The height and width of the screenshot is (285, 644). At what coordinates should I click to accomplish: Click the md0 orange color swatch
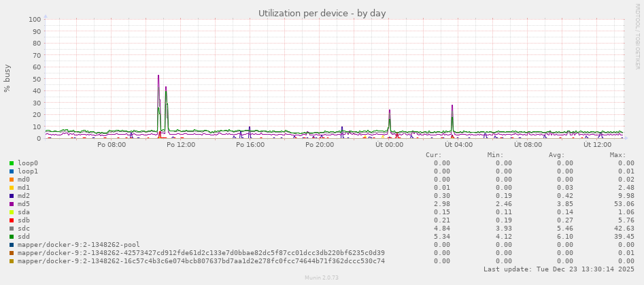12,180
